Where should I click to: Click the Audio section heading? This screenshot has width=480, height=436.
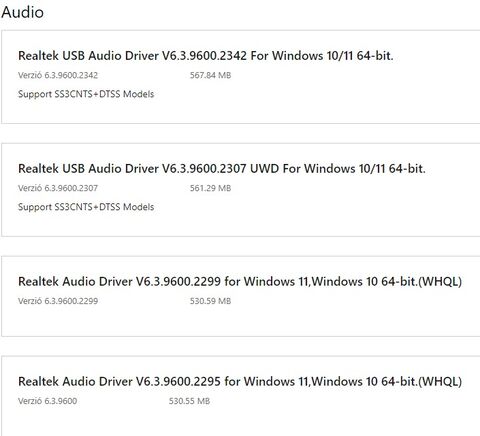[22, 12]
